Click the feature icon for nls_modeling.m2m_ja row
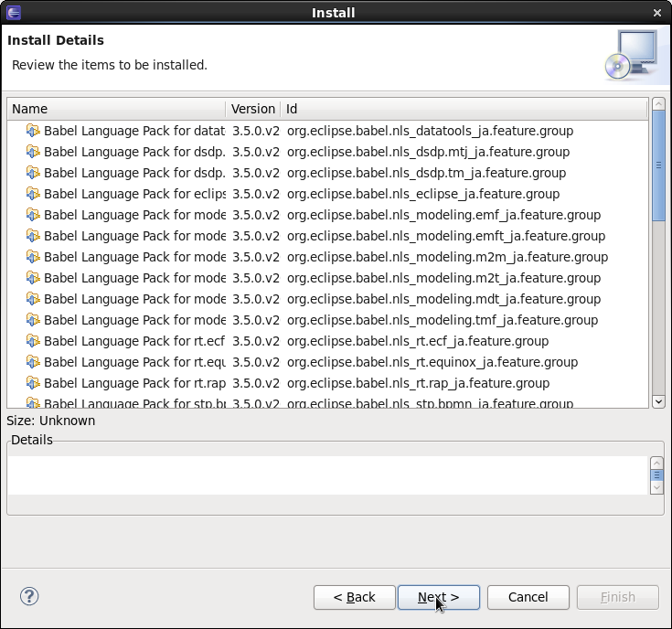The height and width of the screenshot is (629, 672). click(x=33, y=256)
